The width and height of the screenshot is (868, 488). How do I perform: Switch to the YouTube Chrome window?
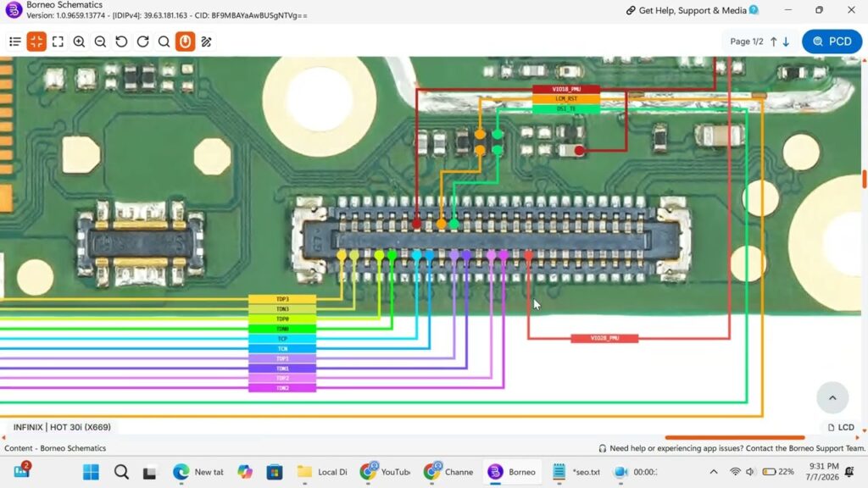click(x=385, y=472)
